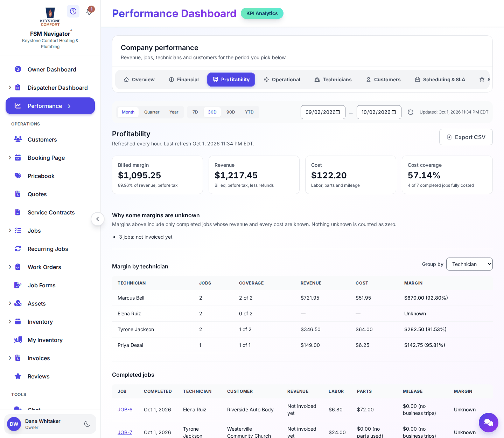Click the Jobs checklist icon
The width and height of the screenshot is (504, 438).
[x=18, y=230]
